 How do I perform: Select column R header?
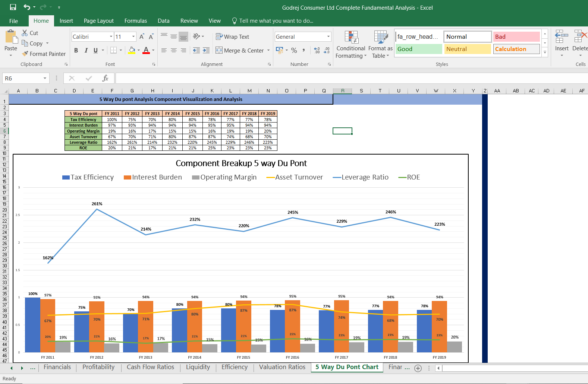pyautogui.click(x=342, y=91)
